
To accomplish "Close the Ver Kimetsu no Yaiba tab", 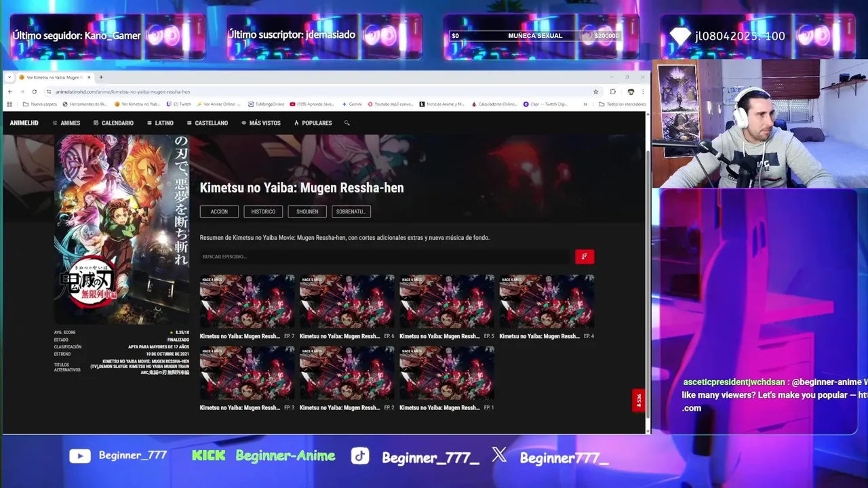I will click(x=89, y=77).
